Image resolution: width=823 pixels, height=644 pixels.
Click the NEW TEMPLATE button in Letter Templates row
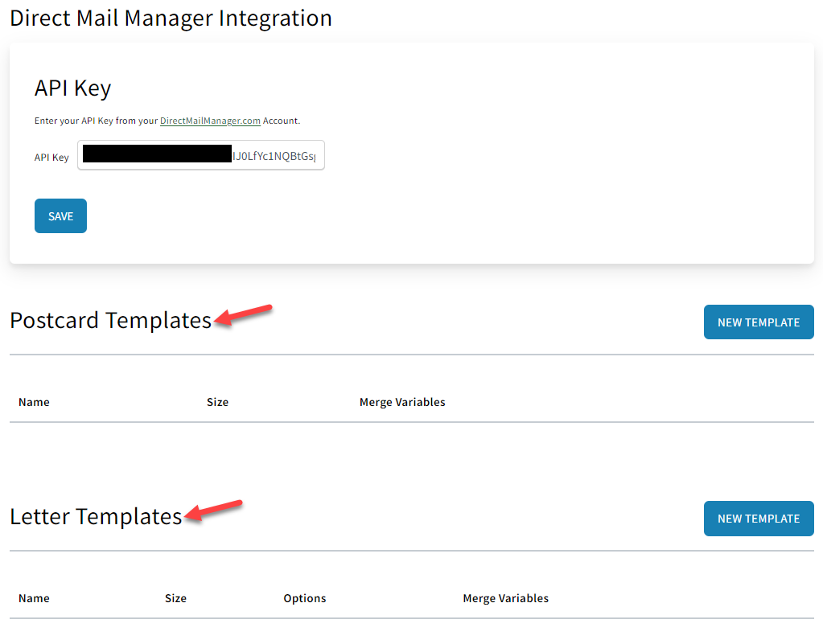coord(757,518)
